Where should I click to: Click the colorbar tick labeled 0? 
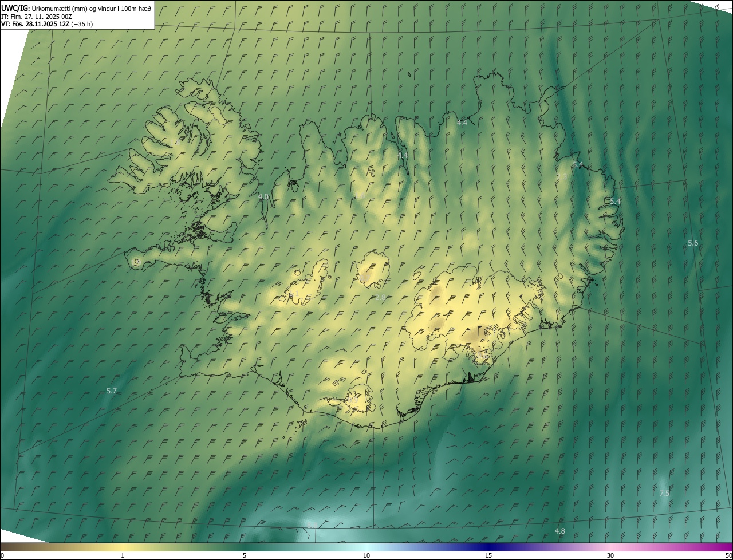(2, 555)
